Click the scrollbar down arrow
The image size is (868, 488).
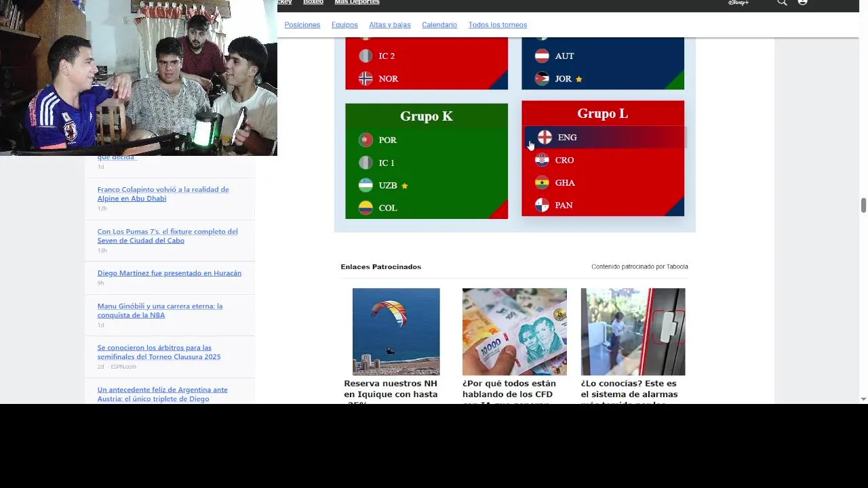point(863,399)
